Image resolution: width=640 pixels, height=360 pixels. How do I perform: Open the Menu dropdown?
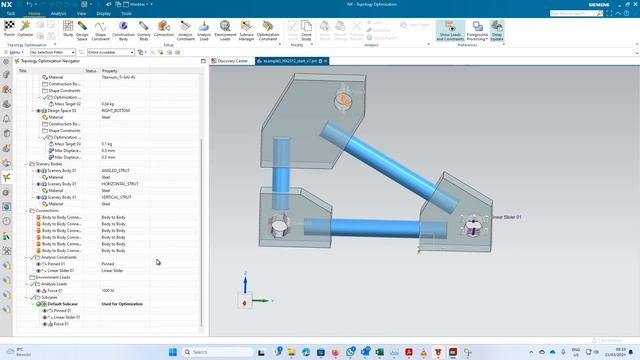pyautogui.click(x=14, y=52)
